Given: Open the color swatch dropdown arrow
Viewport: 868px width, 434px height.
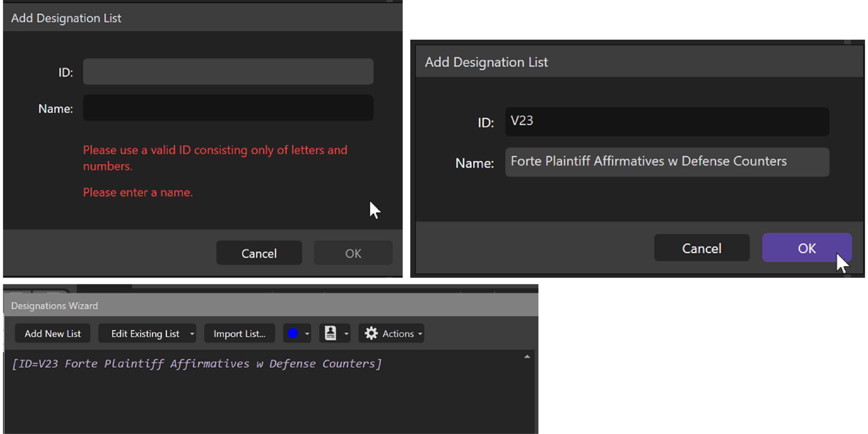Looking at the screenshot, I should click(307, 334).
